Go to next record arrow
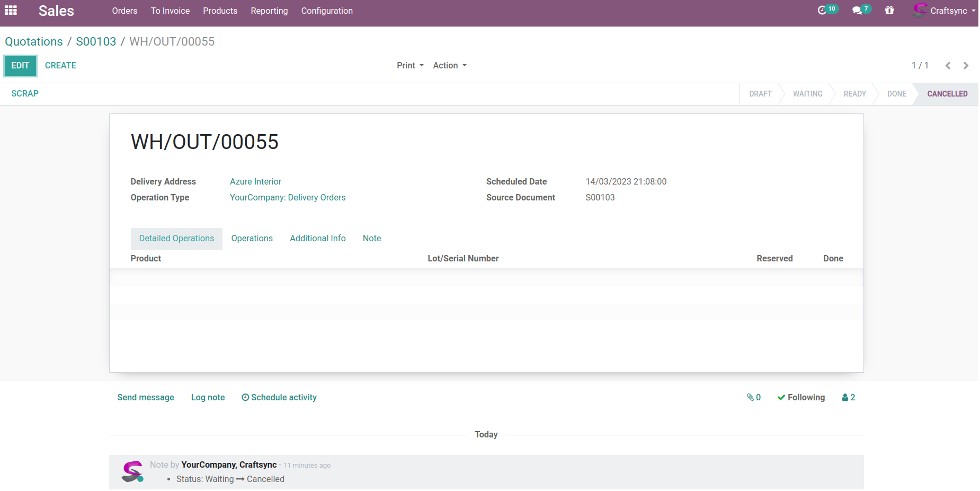The image size is (980, 491). pos(966,66)
